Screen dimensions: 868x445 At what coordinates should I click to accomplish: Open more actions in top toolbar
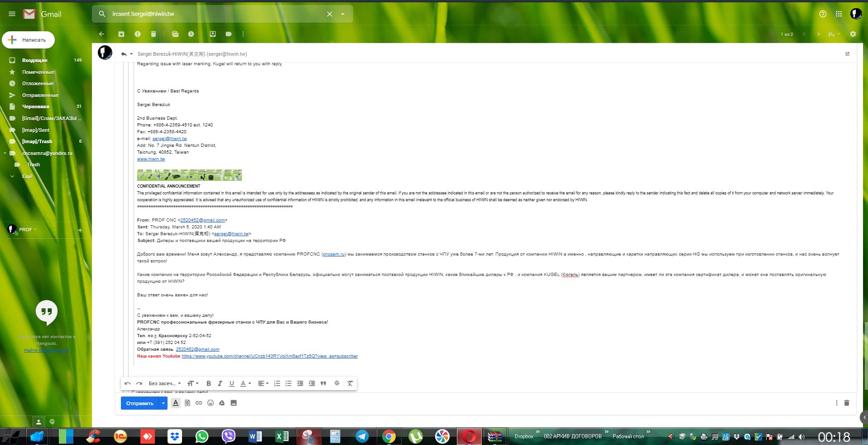(x=243, y=34)
